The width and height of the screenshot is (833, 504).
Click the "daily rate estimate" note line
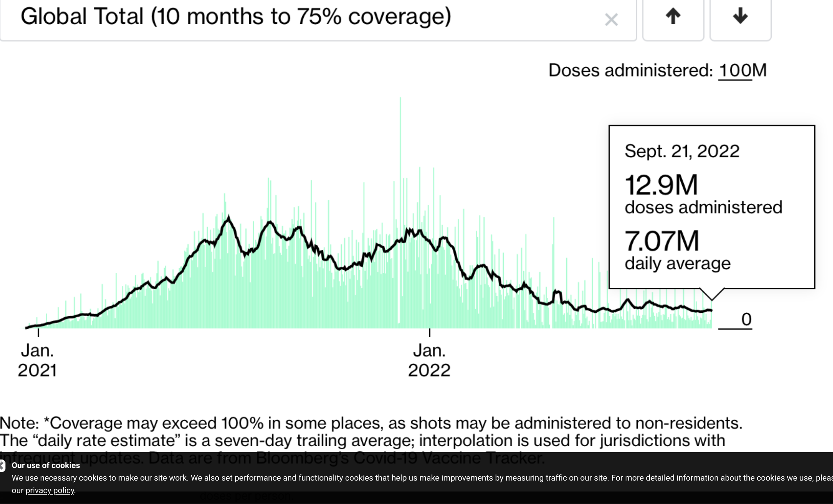tap(362, 441)
